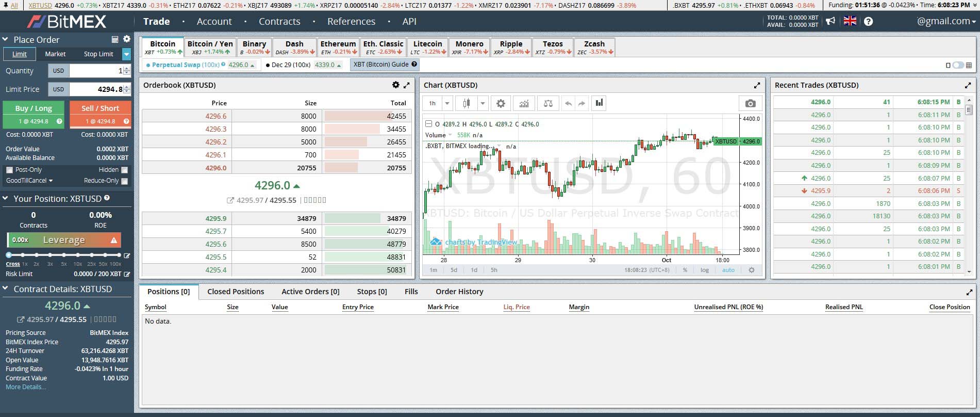Click the chart bar layout icon
The width and height of the screenshot is (980, 417).
[599, 103]
